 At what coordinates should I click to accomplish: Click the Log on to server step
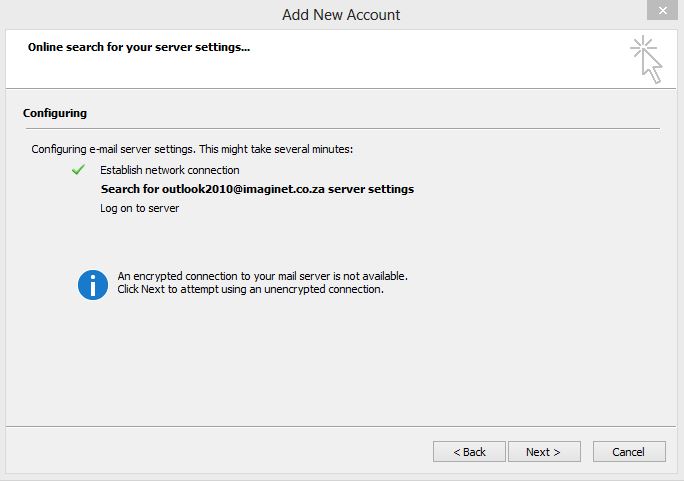tap(140, 208)
